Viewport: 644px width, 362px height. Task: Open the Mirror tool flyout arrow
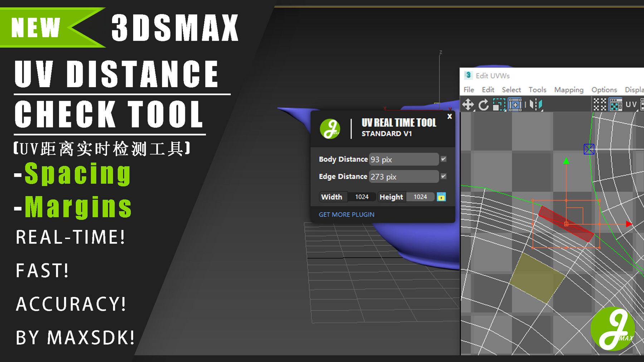(542, 110)
